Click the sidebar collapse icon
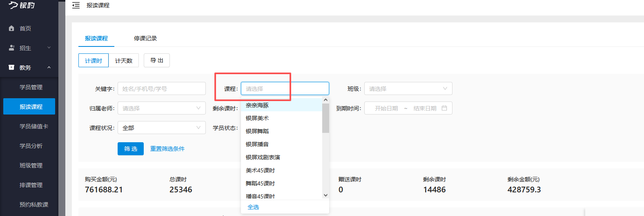This screenshot has height=216, width=644. click(x=76, y=5)
